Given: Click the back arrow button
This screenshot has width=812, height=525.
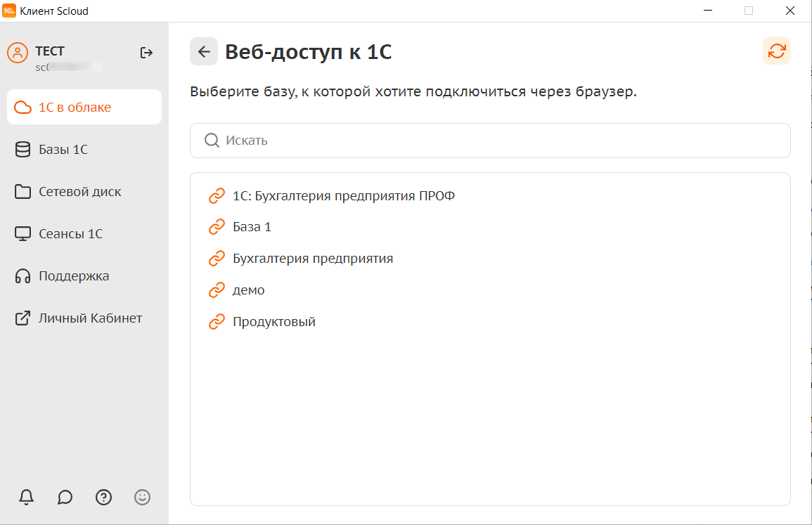Looking at the screenshot, I should [203, 52].
